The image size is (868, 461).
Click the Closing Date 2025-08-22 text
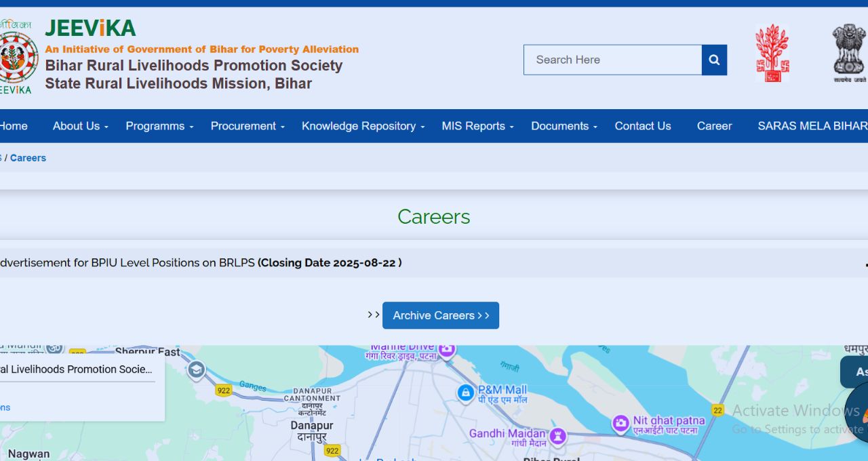(330, 263)
